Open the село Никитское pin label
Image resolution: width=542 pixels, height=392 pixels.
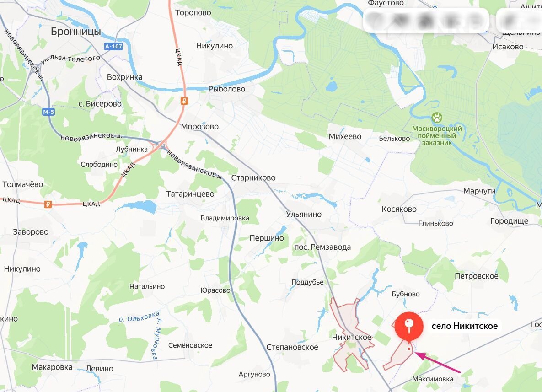[465, 326]
